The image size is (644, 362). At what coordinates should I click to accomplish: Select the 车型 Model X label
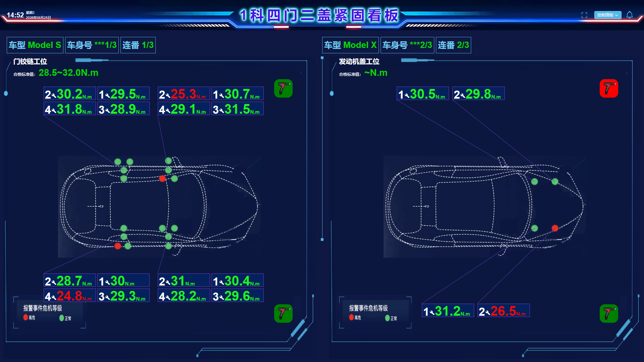(x=350, y=45)
